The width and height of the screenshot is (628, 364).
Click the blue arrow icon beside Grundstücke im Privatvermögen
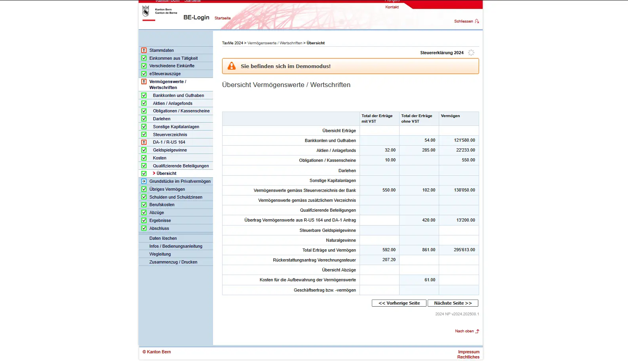tap(144, 181)
